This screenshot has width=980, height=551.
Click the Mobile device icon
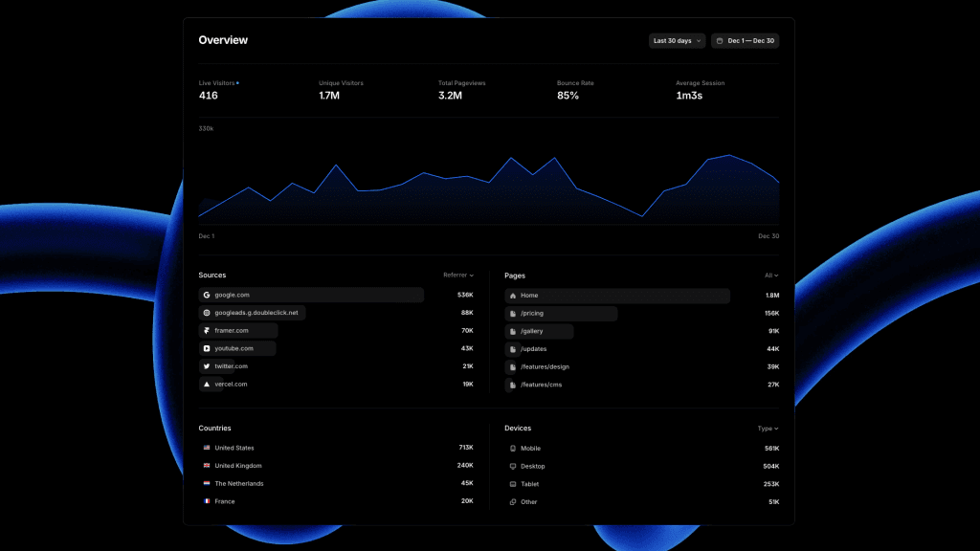point(513,449)
